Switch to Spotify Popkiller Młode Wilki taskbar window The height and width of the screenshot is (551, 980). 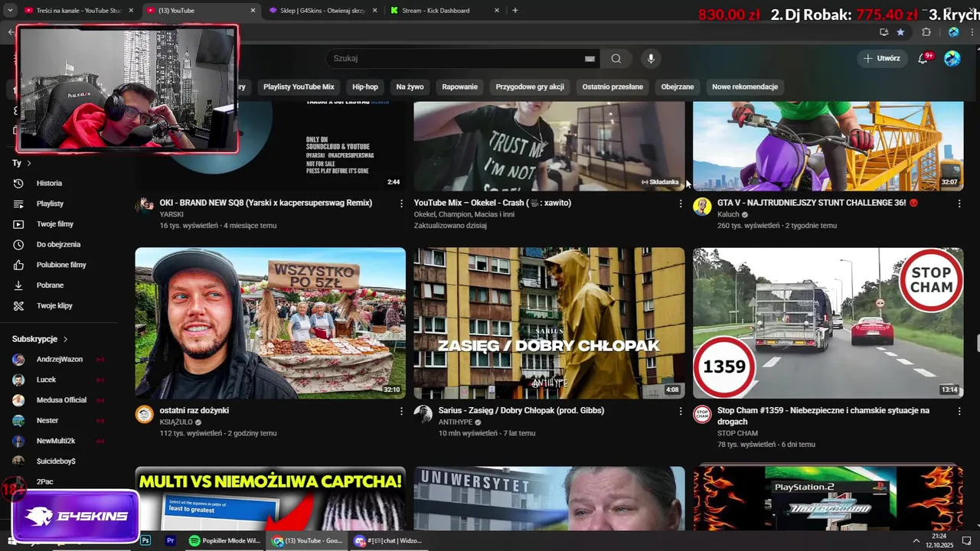(225, 540)
